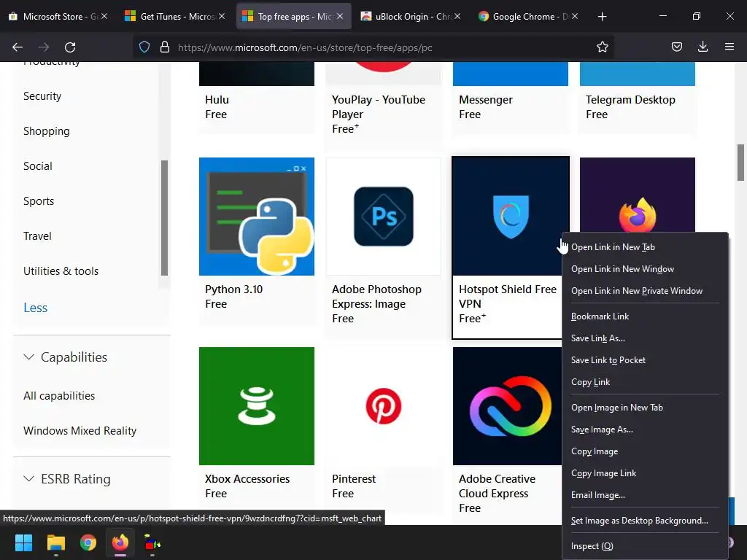Open File Explorer from the taskbar

55,542
